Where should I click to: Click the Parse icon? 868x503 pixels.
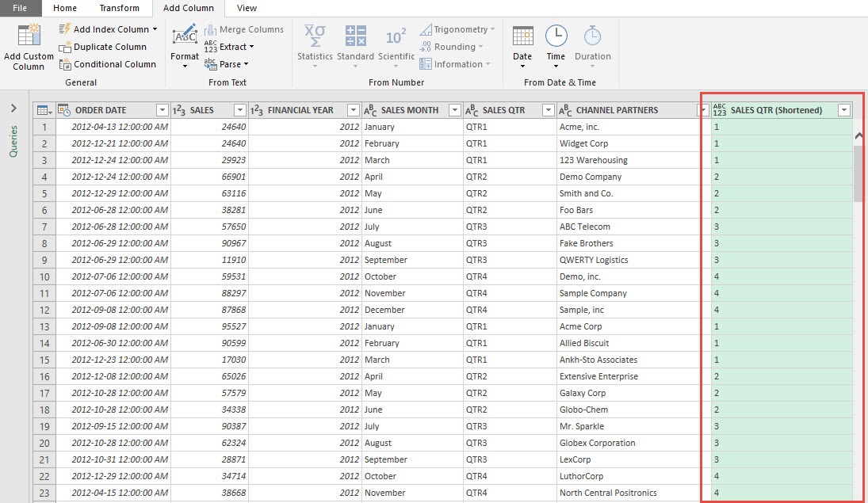tap(210, 64)
